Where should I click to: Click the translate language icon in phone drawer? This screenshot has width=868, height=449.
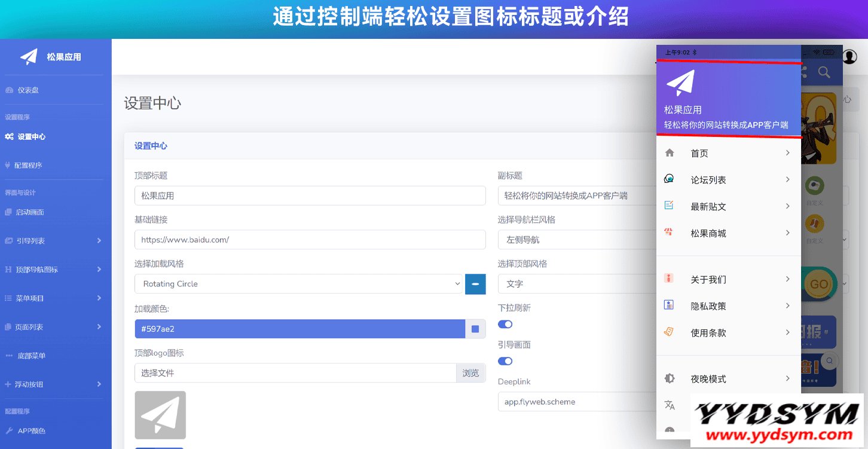pyautogui.click(x=670, y=405)
